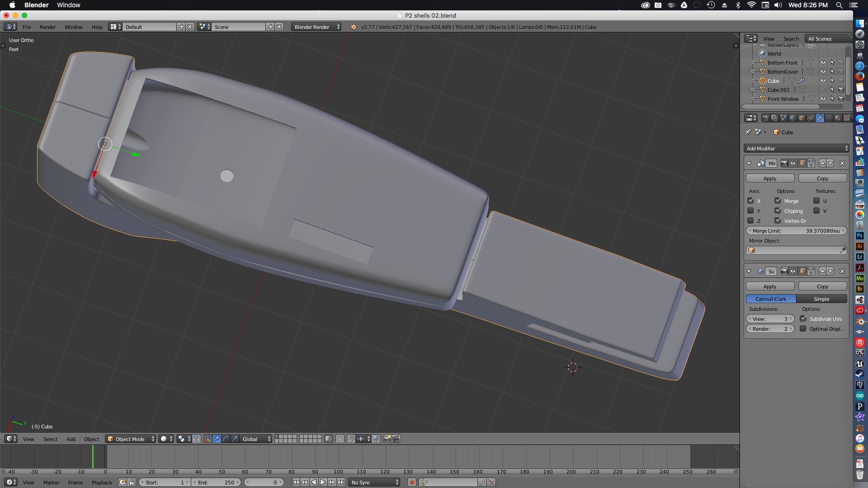The width and height of the screenshot is (868, 488).
Task: Select Simple subdivision type
Action: [x=821, y=299]
